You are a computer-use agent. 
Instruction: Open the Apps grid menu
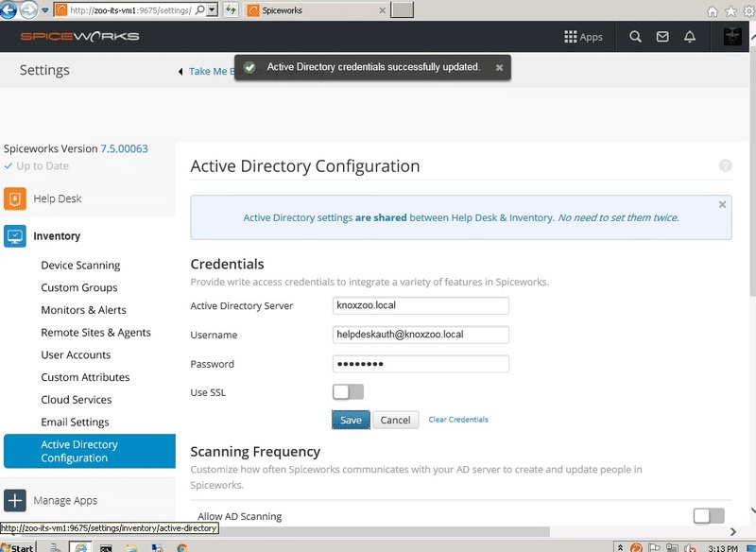583,37
